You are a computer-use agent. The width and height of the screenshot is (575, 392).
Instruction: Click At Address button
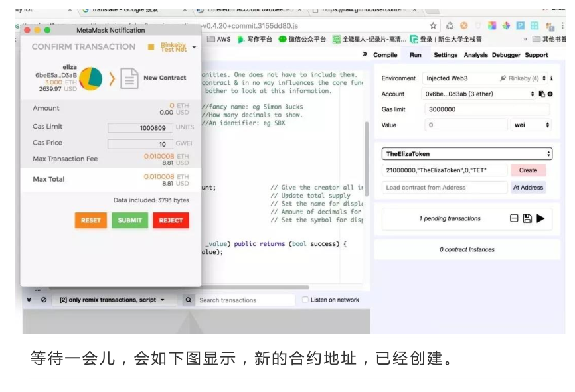click(528, 188)
